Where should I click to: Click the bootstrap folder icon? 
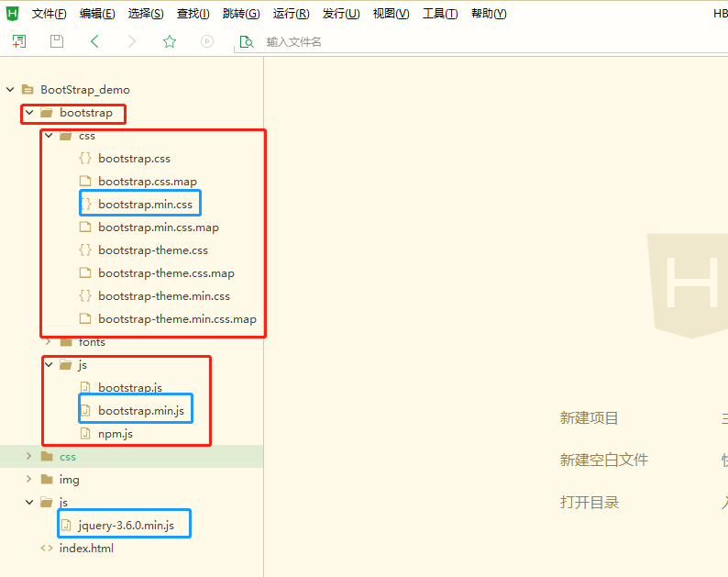pos(47,113)
